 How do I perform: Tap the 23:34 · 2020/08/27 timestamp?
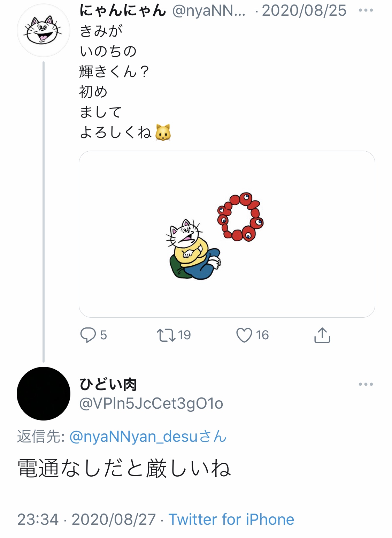tap(86, 520)
